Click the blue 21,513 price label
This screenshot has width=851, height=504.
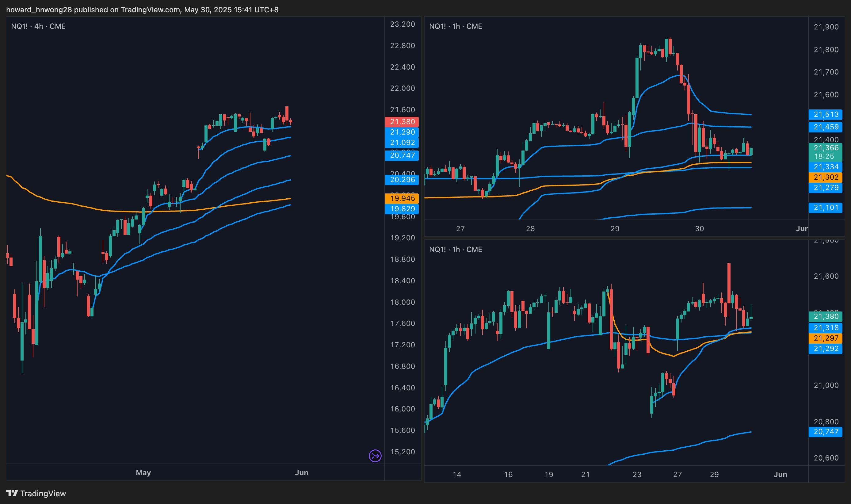coord(825,114)
